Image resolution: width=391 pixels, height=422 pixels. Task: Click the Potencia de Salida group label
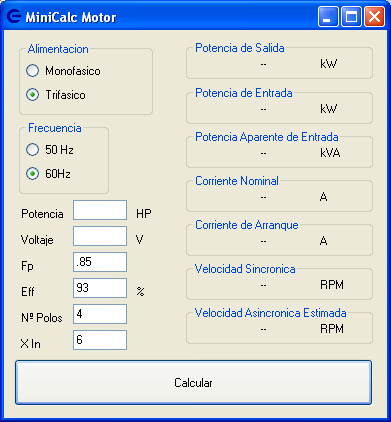(x=240, y=48)
